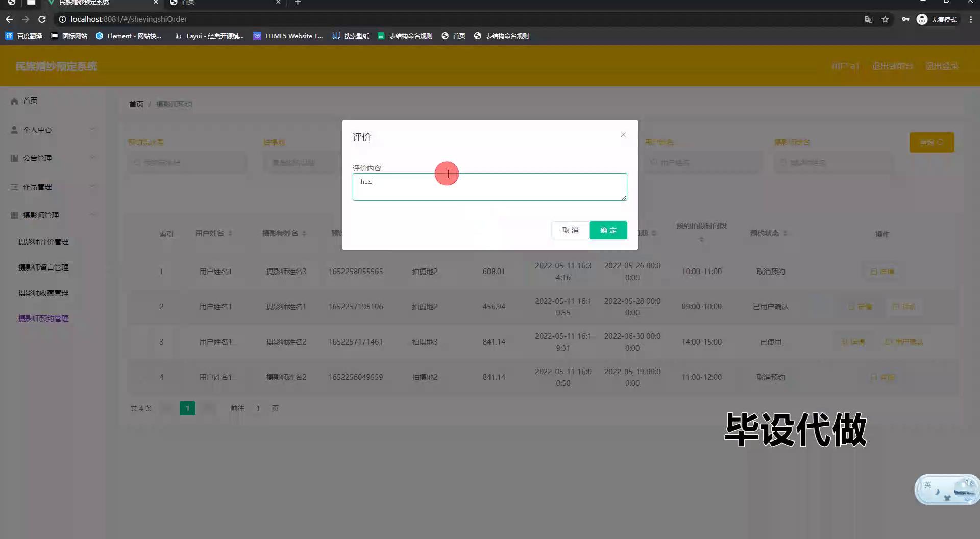The width and height of the screenshot is (980, 539).
Task: Click the password key icon
Action: pyautogui.click(x=905, y=19)
